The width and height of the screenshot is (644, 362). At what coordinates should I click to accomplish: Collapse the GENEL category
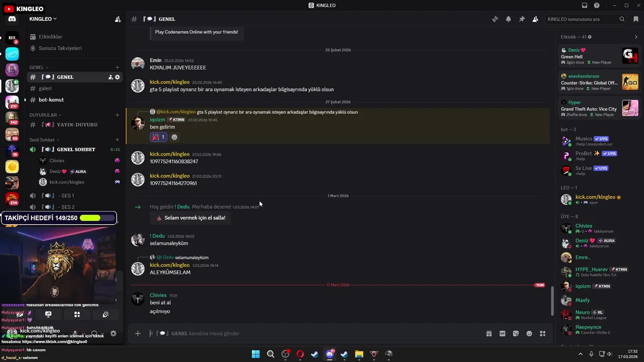pyautogui.click(x=39, y=67)
